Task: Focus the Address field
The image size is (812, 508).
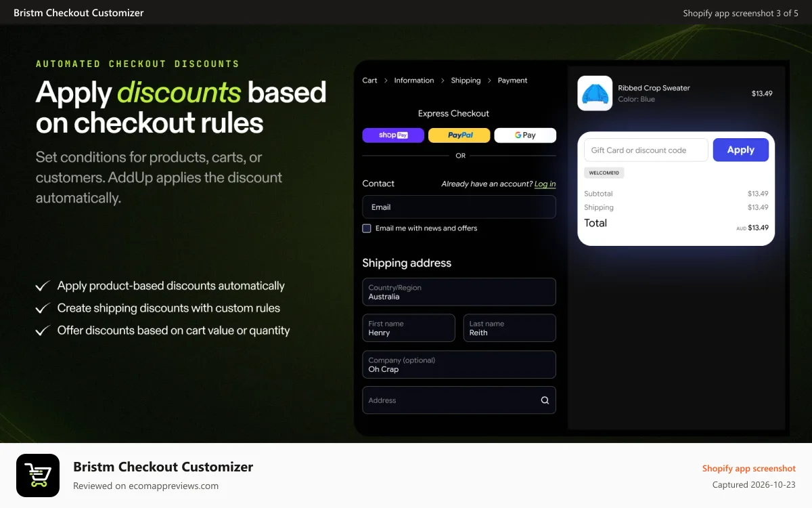Action: tap(459, 400)
